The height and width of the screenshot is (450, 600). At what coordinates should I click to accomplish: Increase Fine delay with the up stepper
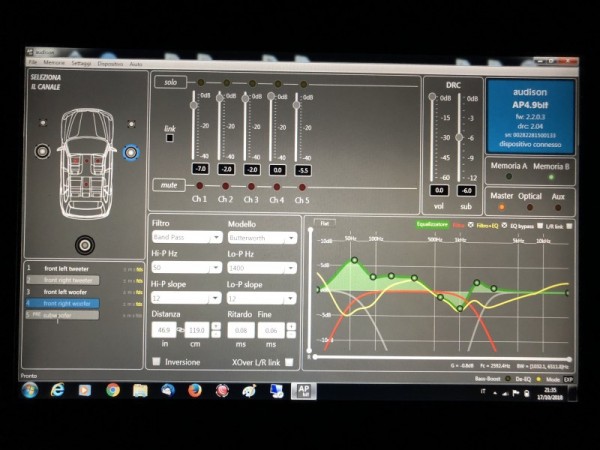click(x=291, y=326)
